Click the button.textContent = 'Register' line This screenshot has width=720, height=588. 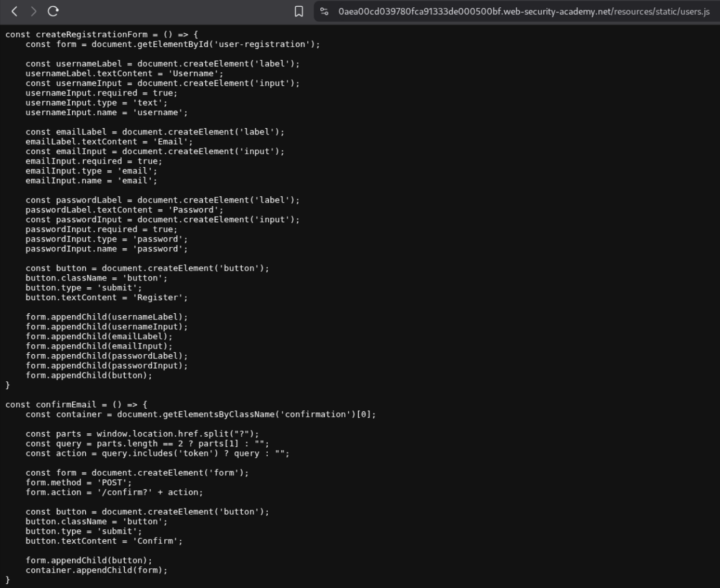[x=107, y=298]
